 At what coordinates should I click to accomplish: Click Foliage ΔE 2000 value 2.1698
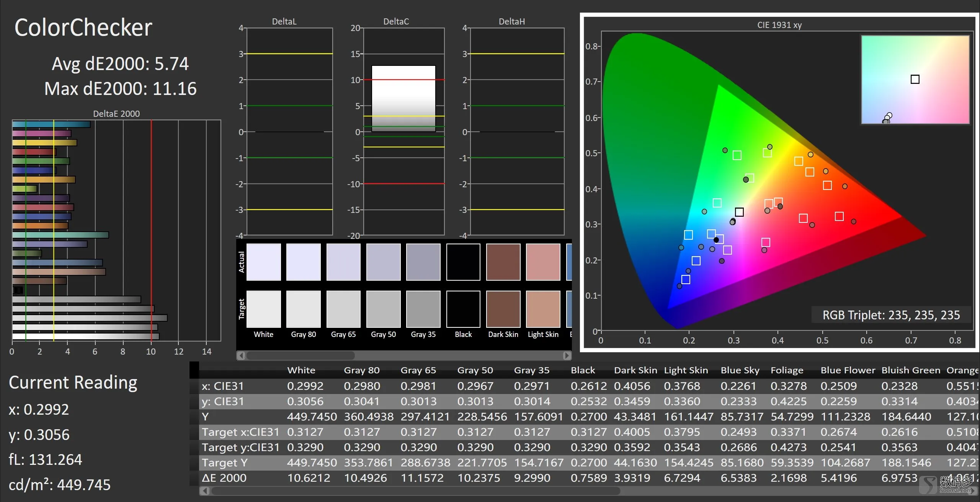point(789,478)
